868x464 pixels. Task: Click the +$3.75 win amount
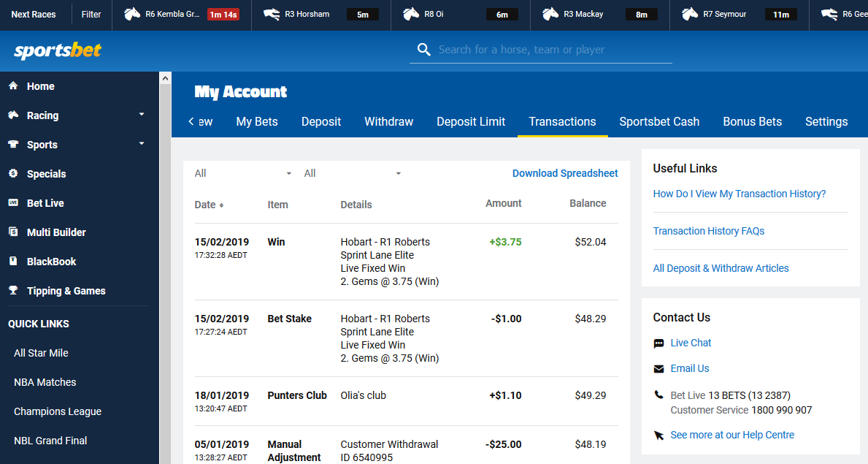(x=505, y=242)
